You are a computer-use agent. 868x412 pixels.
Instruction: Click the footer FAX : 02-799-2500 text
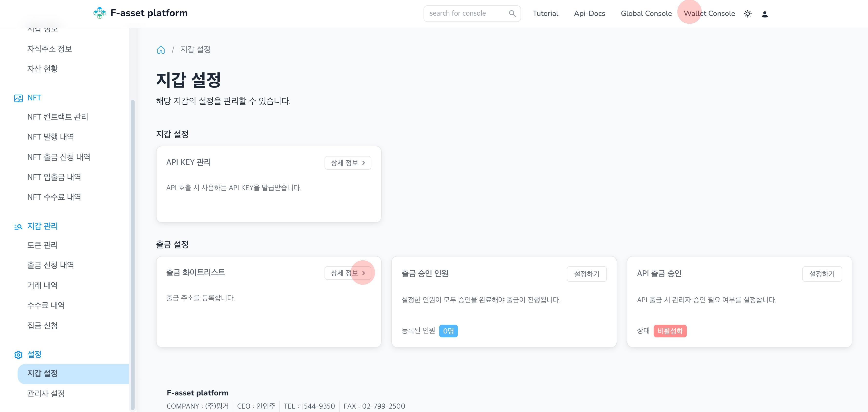tap(374, 406)
